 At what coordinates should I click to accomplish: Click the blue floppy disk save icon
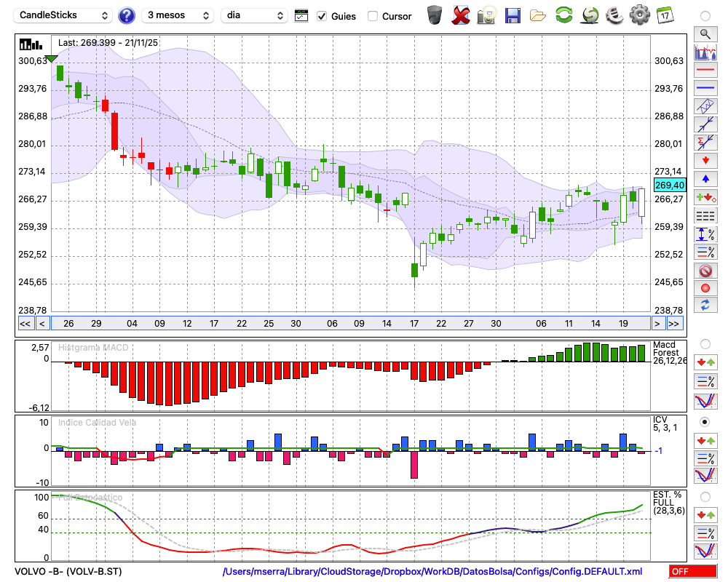pyautogui.click(x=513, y=15)
